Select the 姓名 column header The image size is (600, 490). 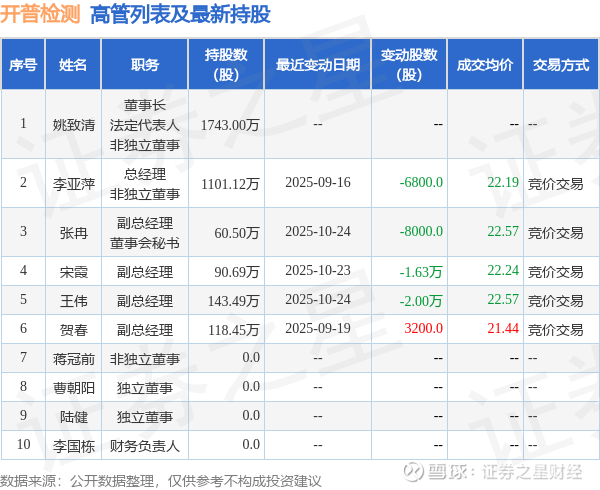pos(73,64)
